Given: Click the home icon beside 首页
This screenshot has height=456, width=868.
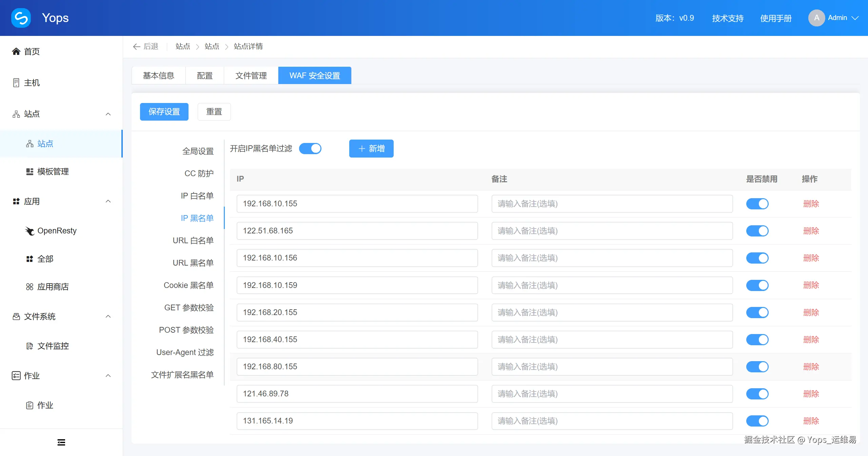Looking at the screenshot, I should pos(16,51).
